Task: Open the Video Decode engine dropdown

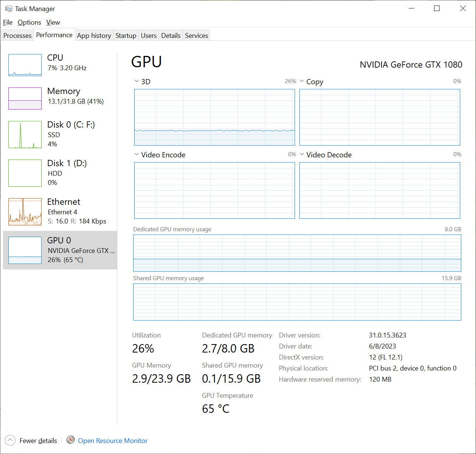Action: click(302, 154)
